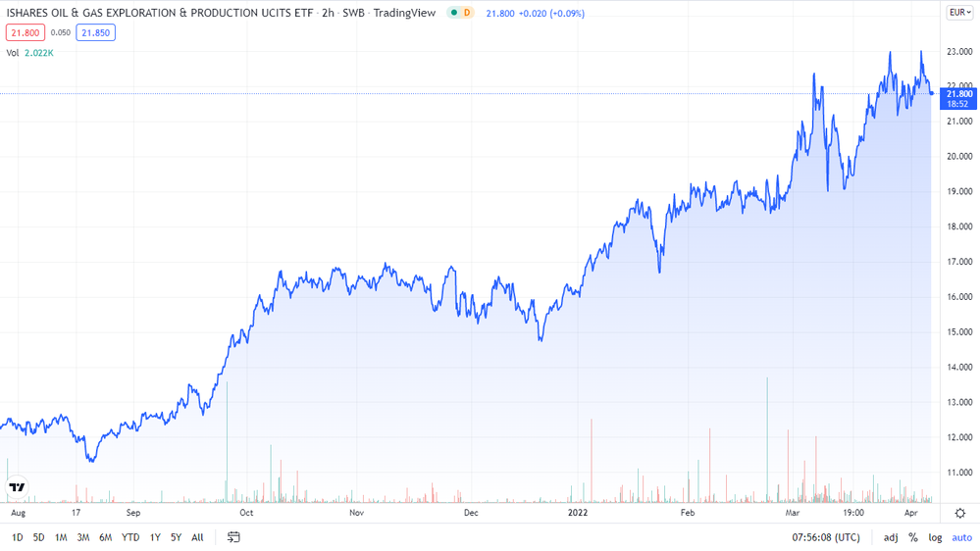The width and height of the screenshot is (980, 551).
Task: Click the +0.020 (+0.09%) change text
Action: (552, 13)
